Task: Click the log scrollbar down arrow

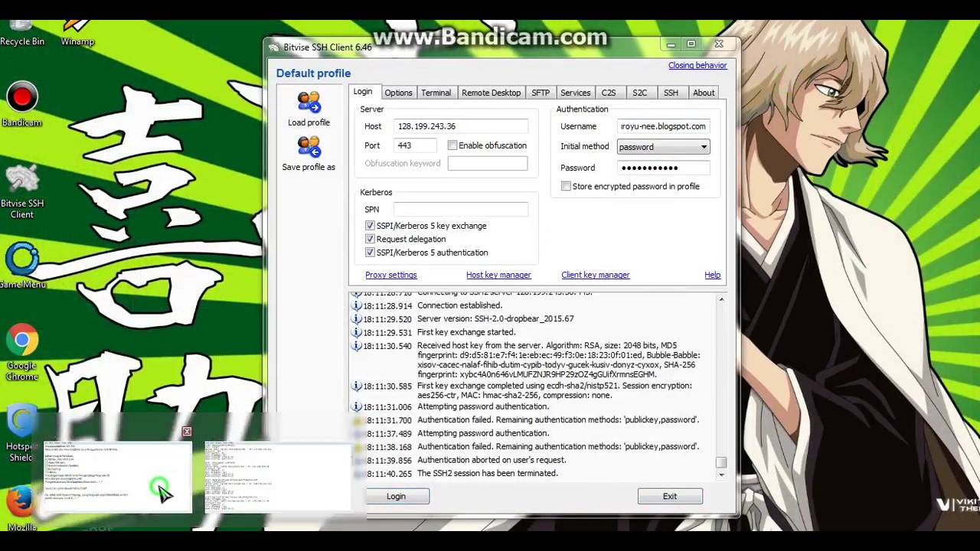Action: pos(721,475)
